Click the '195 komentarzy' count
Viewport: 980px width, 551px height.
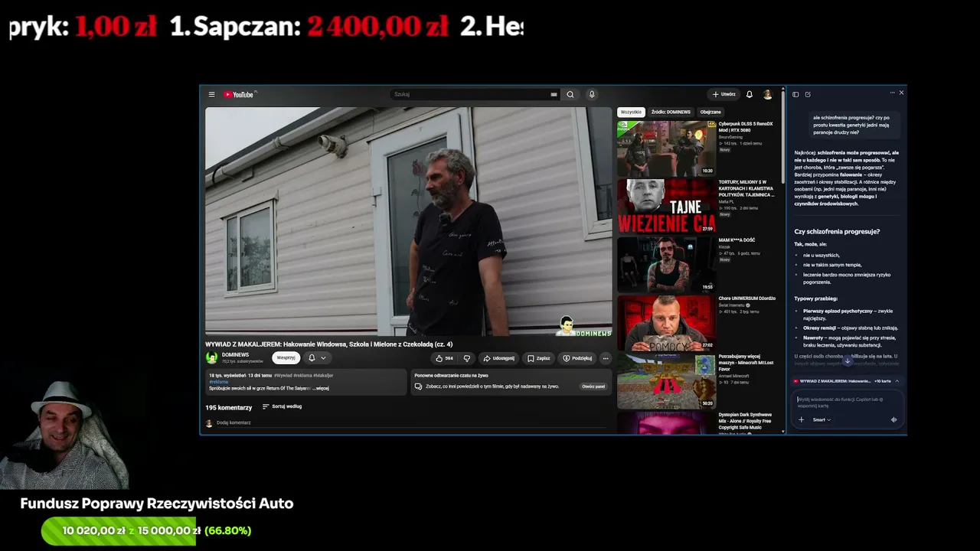pyautogui.click(x=228, y=407)
